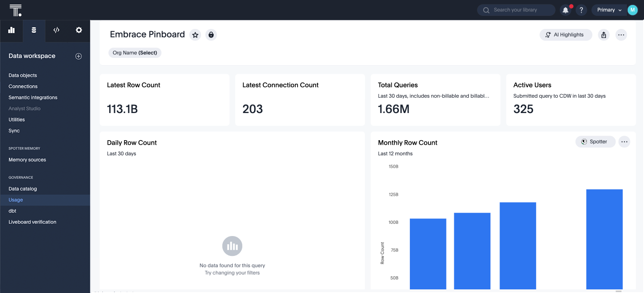Open the help question mark menu

[x=582, y=10]
